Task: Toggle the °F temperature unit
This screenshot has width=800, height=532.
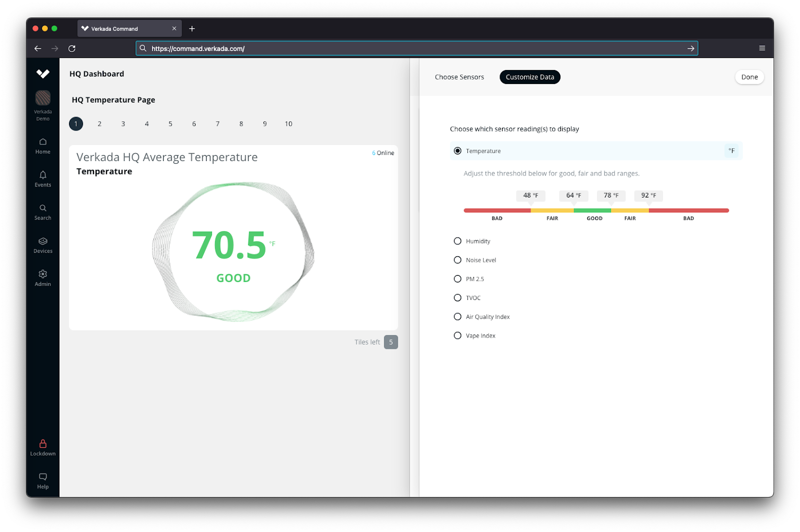Action: pos(731,150)
